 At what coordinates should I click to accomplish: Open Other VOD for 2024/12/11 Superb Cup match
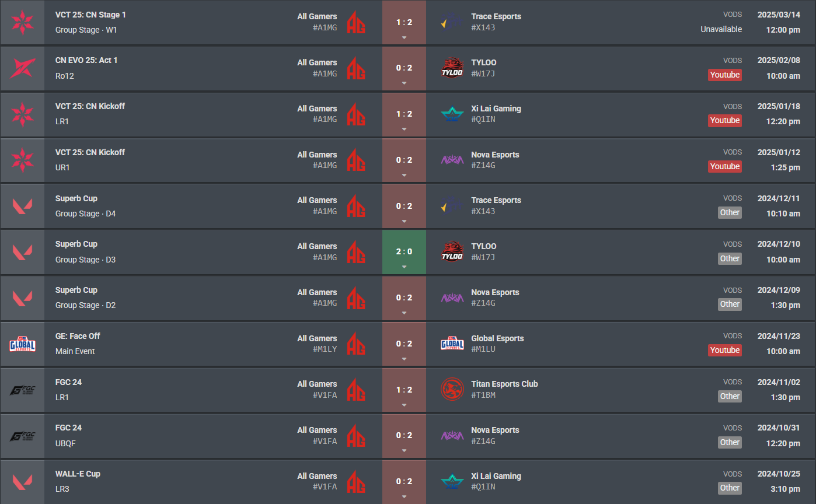pos(730,212)
